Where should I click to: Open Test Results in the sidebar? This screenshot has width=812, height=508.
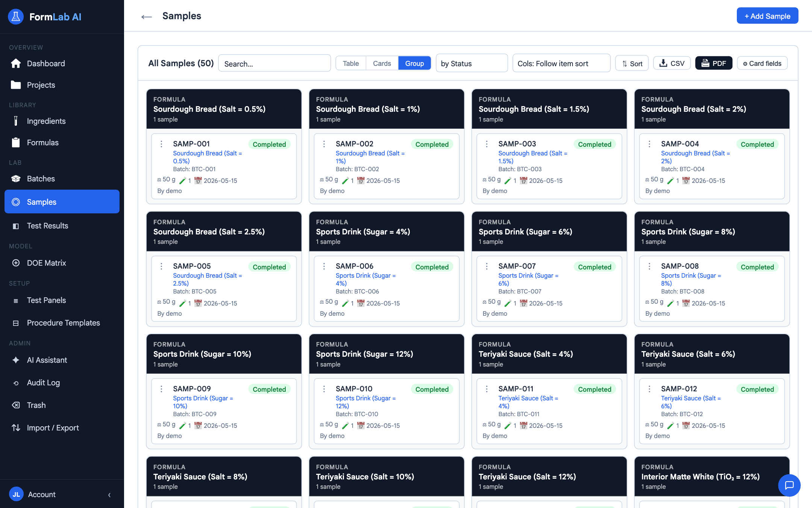62,226
